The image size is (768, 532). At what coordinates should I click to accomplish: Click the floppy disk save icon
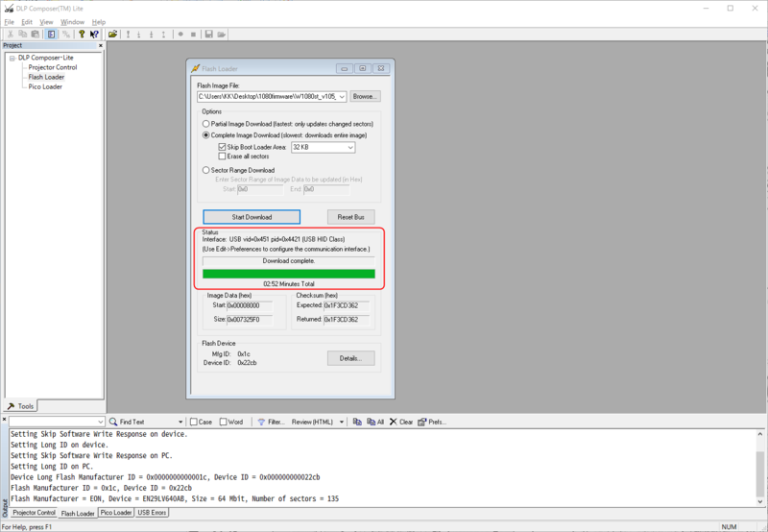pos(208,35)
